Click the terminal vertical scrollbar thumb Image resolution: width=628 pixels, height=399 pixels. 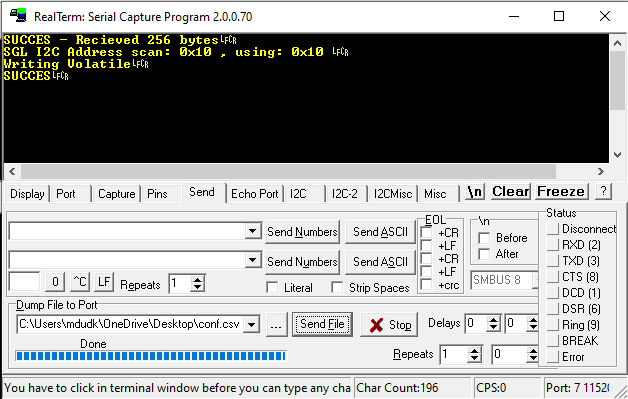(617, 80)
